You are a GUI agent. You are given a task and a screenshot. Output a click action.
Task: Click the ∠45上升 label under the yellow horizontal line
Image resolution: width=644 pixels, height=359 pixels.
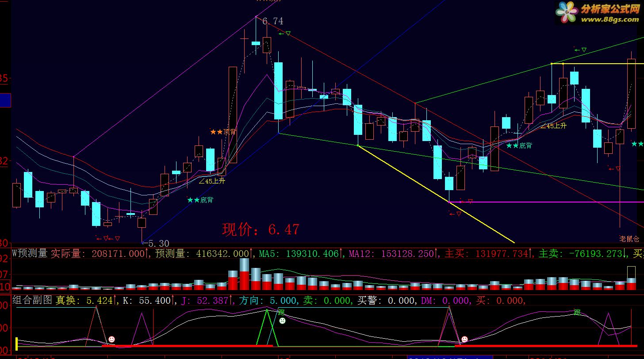pyautogui.click(x=553, y=126)
